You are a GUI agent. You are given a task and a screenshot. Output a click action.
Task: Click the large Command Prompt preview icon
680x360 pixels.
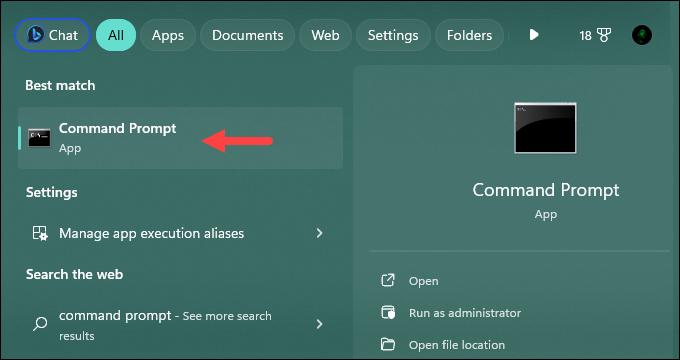pos(545,128)
